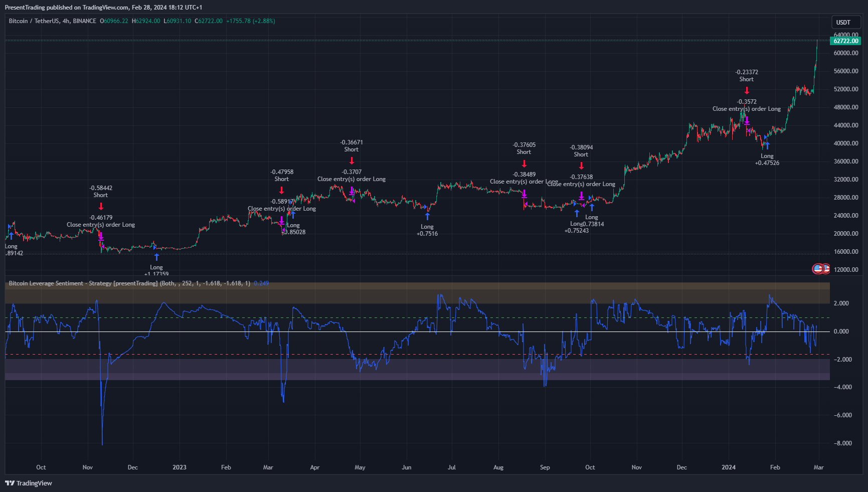Click the 2024 label on time axis
Image resolution: width=868 pixels, height=492 pixels.
729,467
